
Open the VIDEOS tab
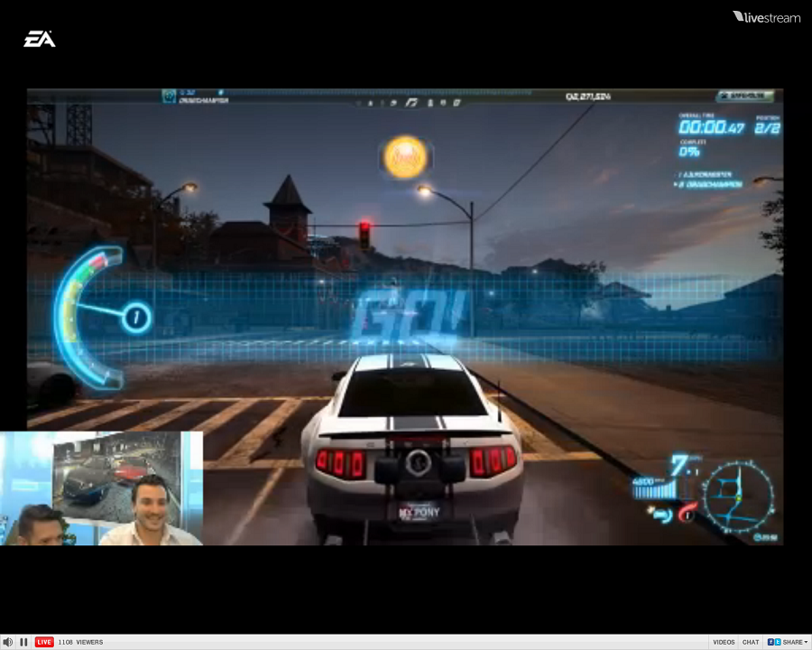[724, 642]
